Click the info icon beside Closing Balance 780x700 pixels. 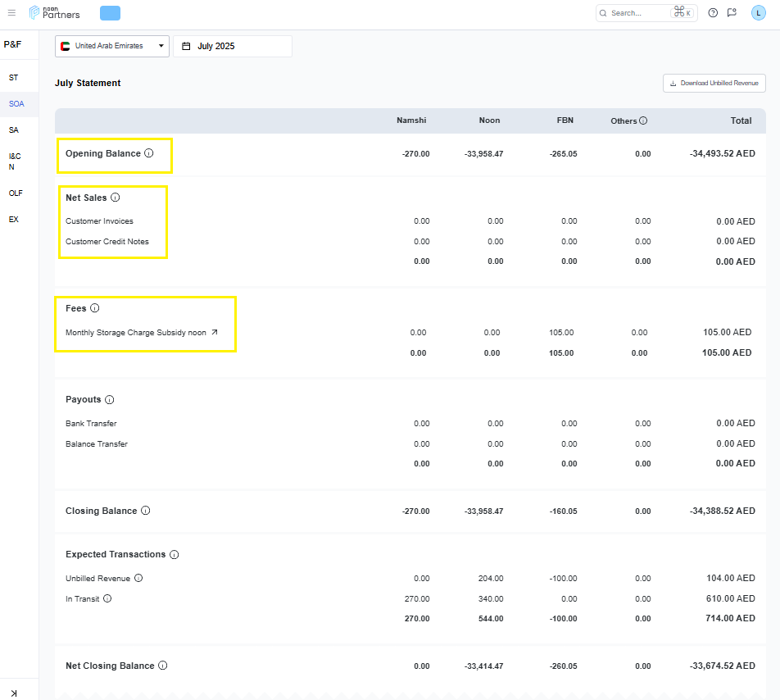pyautogui.click(x=145, y=511)
